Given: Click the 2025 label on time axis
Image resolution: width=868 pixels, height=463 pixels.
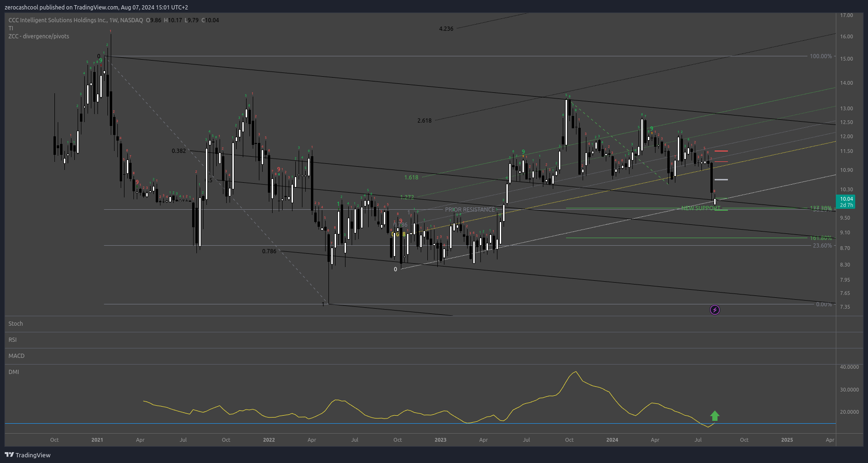Looking at the screenshot, I should click(x=787, y=440).
